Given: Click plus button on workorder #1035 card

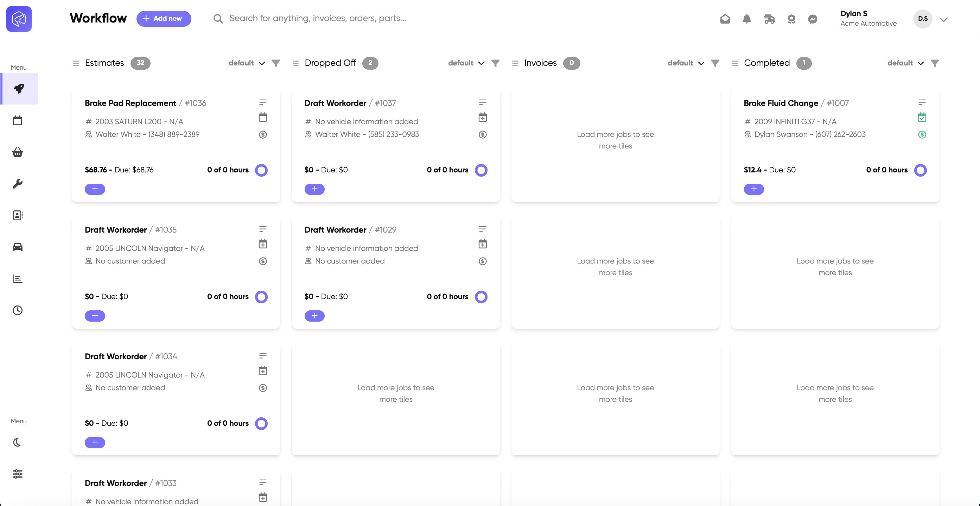Looking at the screenshot, I should (95, 316).
